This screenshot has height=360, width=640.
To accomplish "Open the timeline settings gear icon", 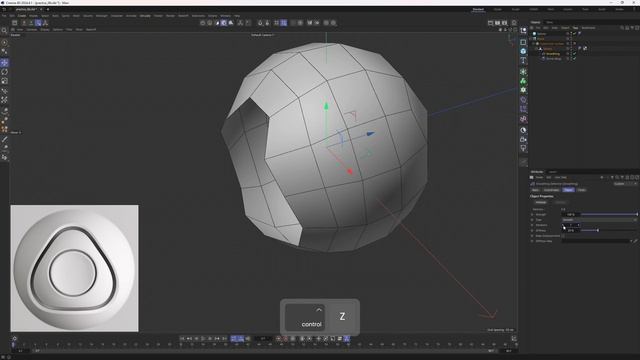I will pos(15,338).
